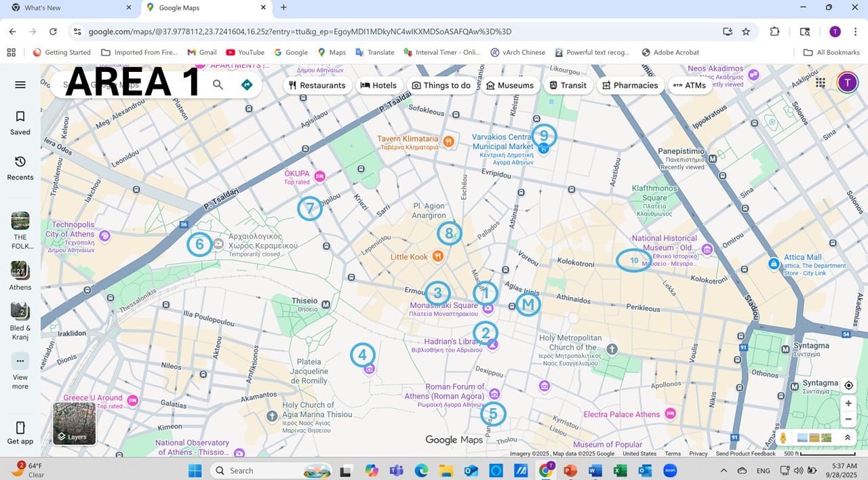Click the Greece U Around hotel pin

(x=132, y=401)
